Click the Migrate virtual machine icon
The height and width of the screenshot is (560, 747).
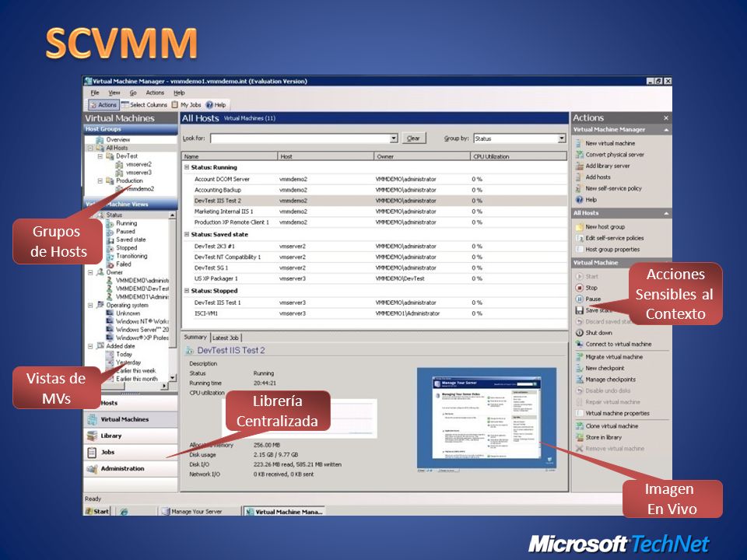coord(579,357)
